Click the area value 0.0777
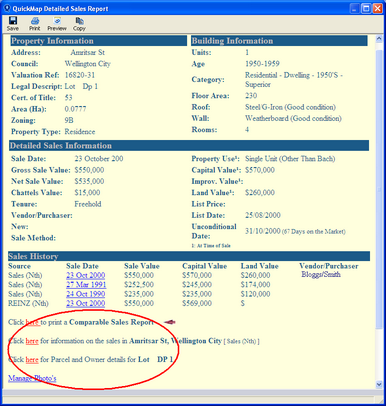The width and height of the screenshot is (386, 406). coord(75,109)
